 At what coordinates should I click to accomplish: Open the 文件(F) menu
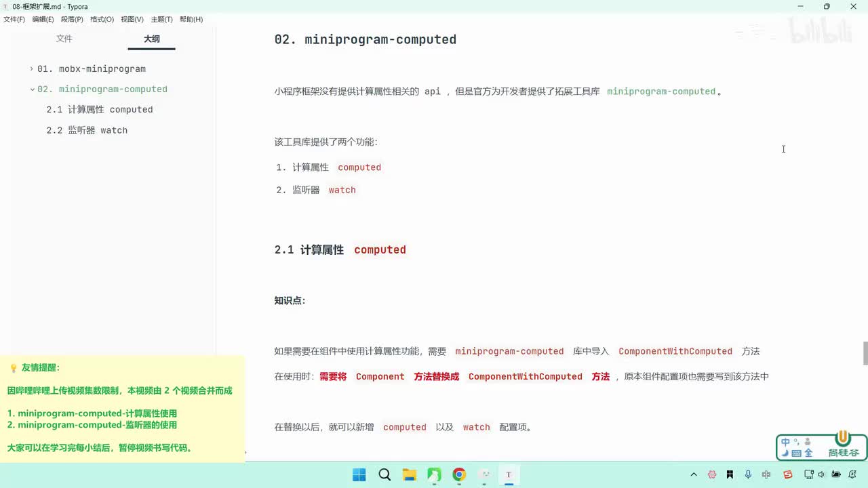[x=14, y=19]
